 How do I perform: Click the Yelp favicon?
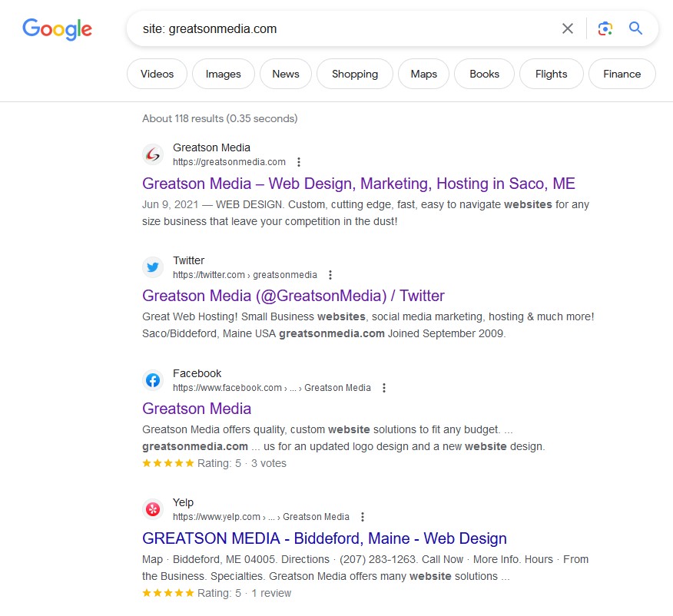pos(153,509)
